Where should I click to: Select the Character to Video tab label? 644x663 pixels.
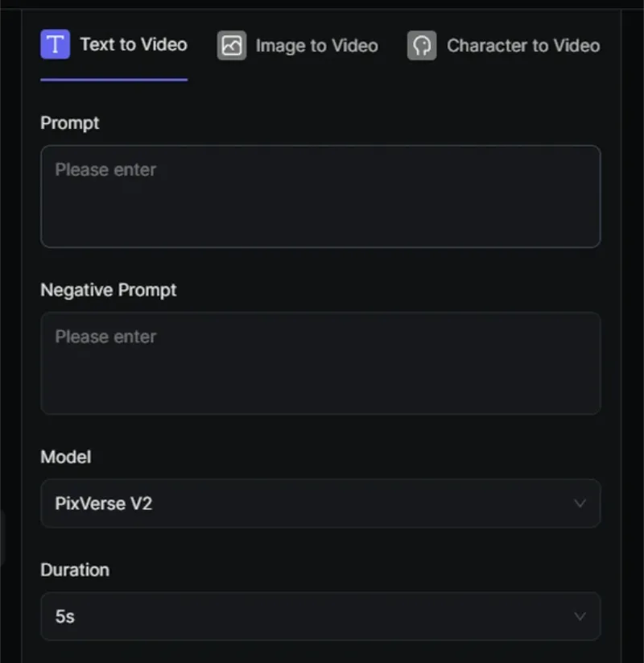[x=523, y=46]
